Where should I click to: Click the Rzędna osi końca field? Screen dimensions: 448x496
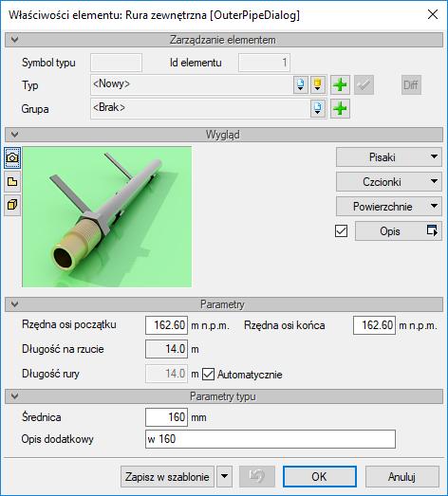tap(374, 325)
